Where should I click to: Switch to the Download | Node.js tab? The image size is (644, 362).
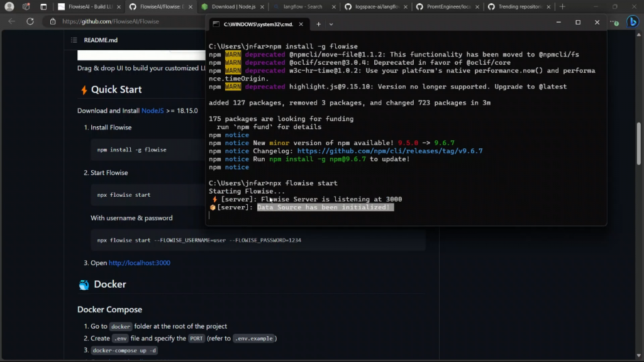tap(233, 7)
